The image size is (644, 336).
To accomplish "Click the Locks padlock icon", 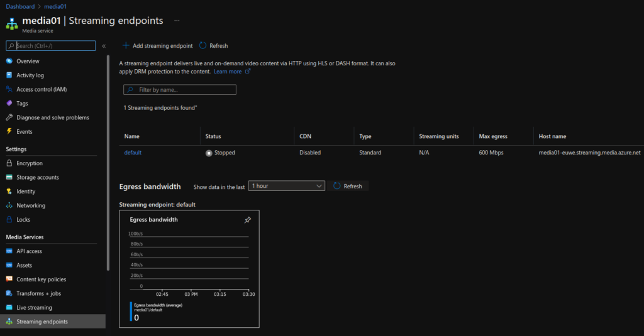I will (9, 219).
